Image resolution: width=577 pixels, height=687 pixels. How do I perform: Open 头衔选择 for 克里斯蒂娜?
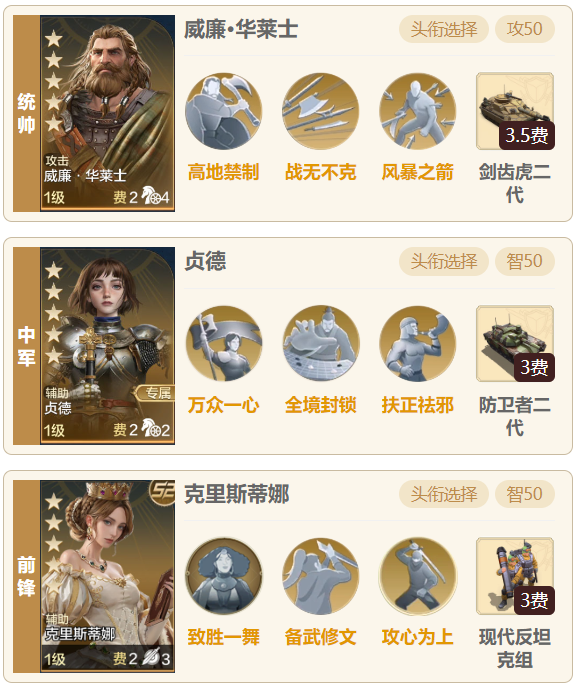point(444,494)
